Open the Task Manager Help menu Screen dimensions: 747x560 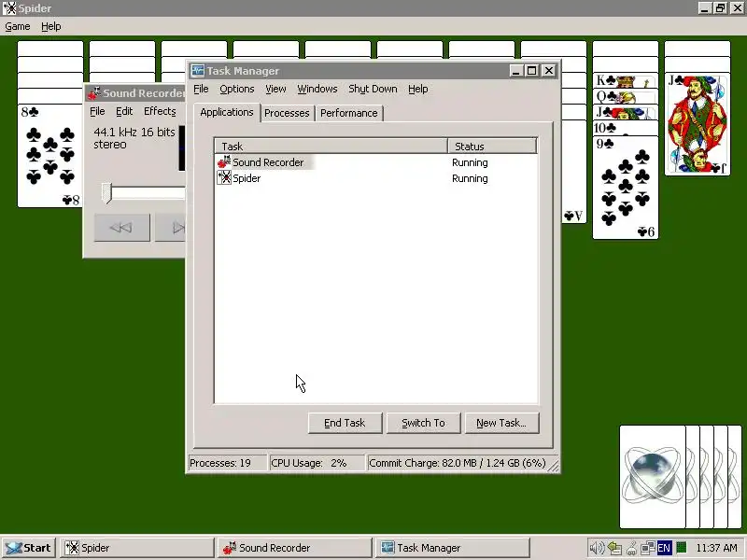pyautogui.click(x=417, y=89)
